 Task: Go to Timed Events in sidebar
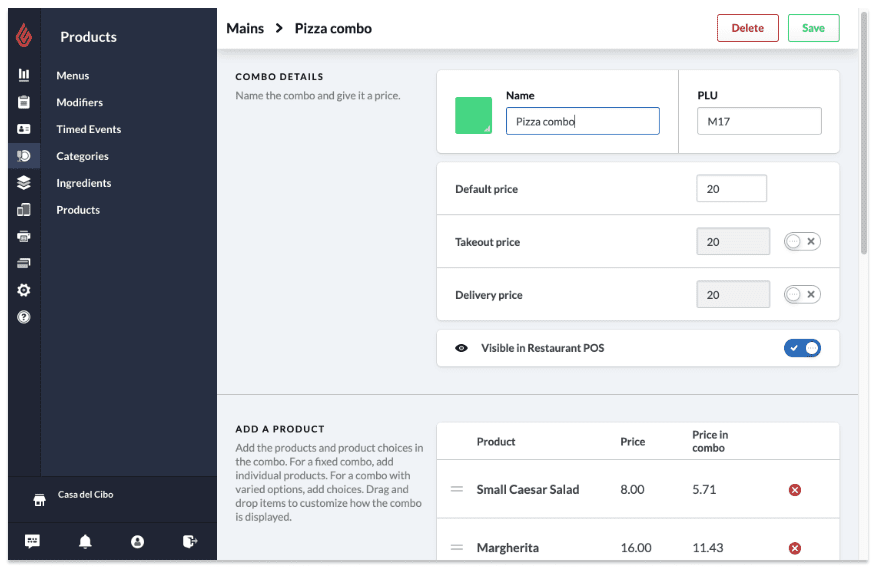(88, 129)
